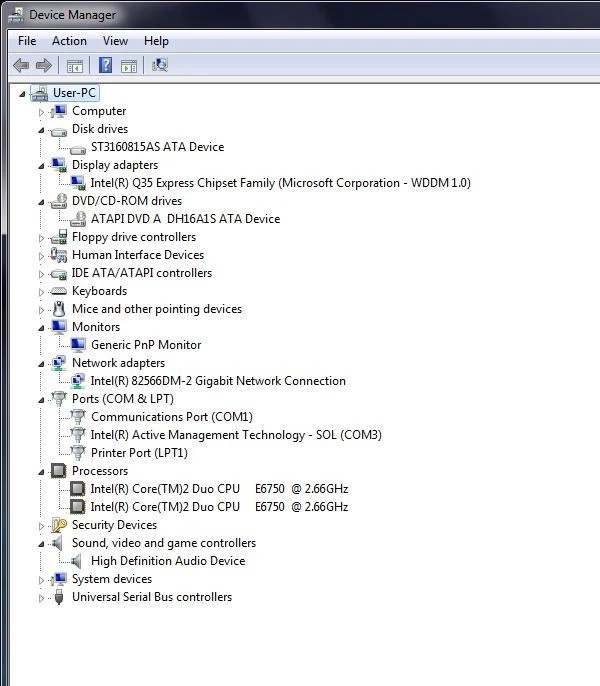Click the Device Manager title bar icon
Viewport: 600px width, 686px height.
16,15
